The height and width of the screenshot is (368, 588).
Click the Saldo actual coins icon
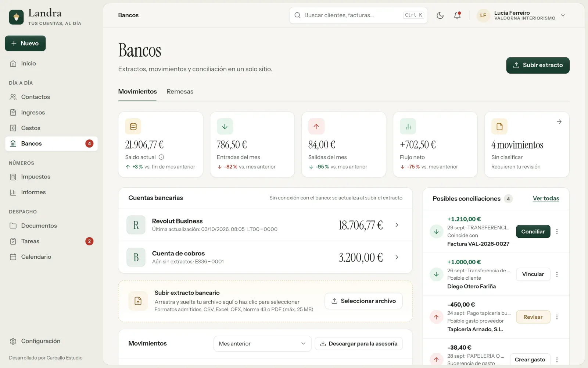pyautogui.click(x=133, y=127)
